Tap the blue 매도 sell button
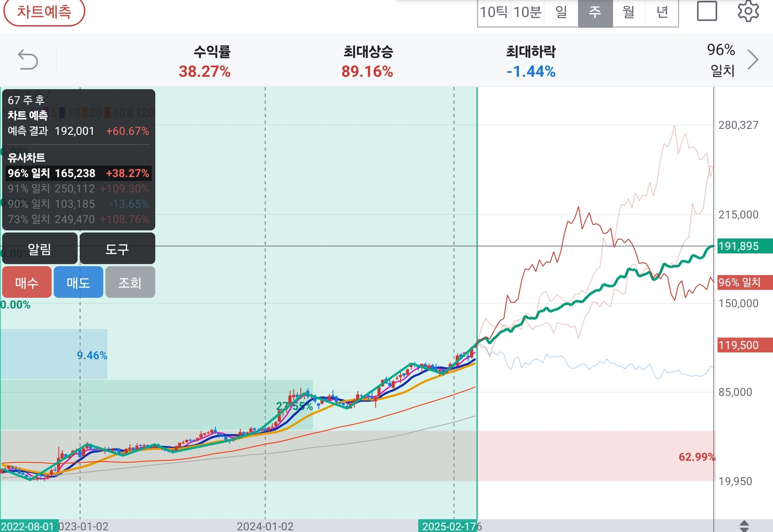 (78, 282)
